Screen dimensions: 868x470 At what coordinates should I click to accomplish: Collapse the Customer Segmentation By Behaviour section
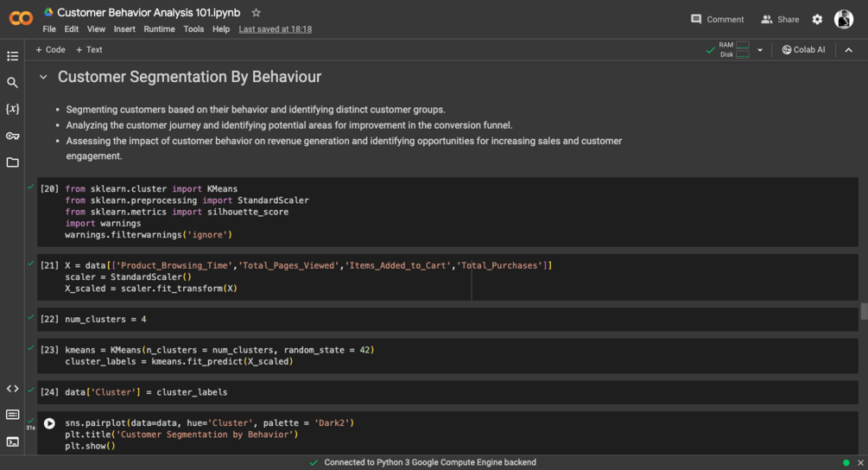tap(43, 77)
